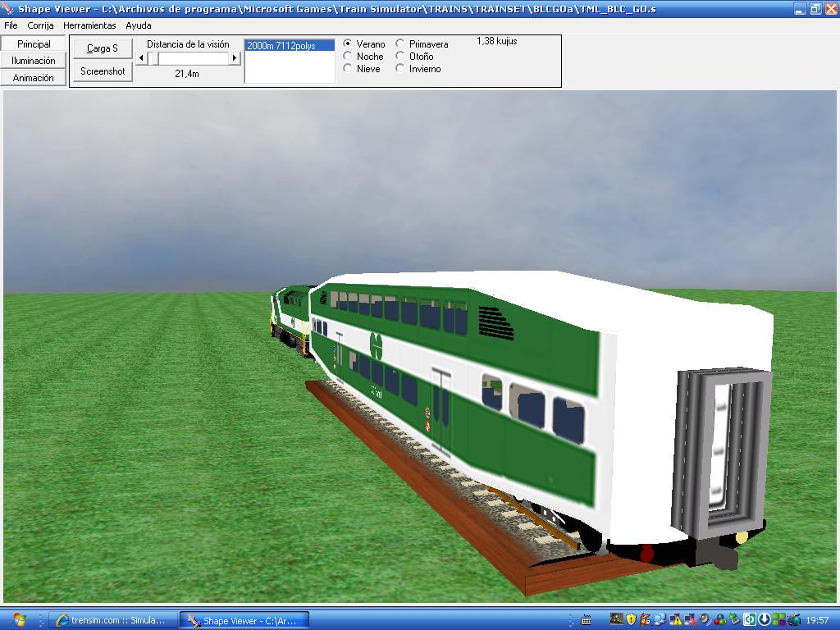
Task: Choose the Otoño season option
Action: tap(400, 57)
